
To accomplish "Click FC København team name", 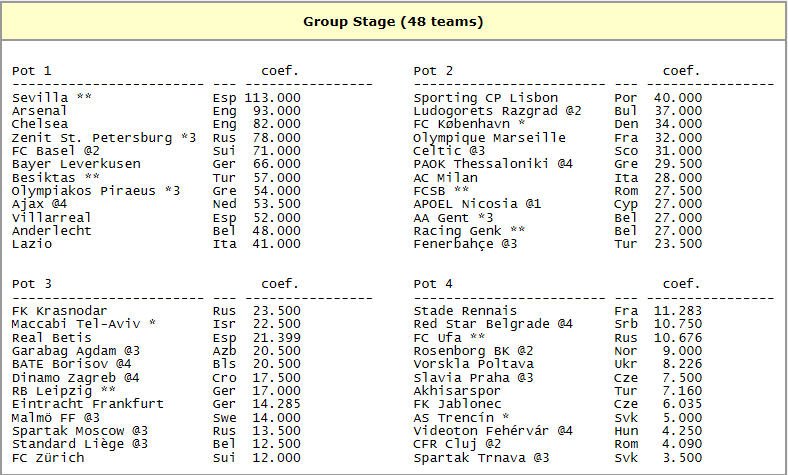I will pos(461,124).
